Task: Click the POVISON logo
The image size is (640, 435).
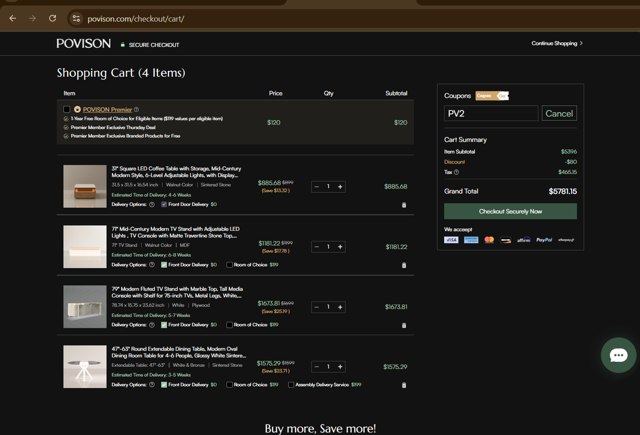Action: 84,44
